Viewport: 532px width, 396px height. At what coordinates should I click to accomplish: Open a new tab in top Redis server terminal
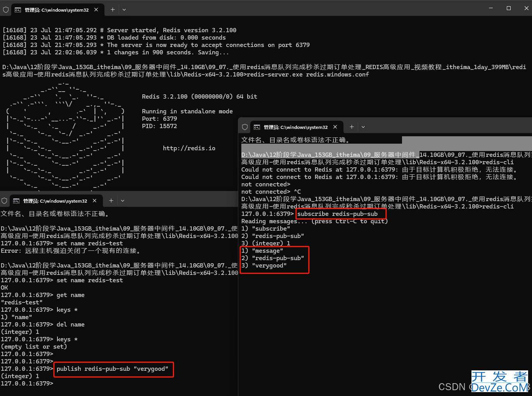113,10
